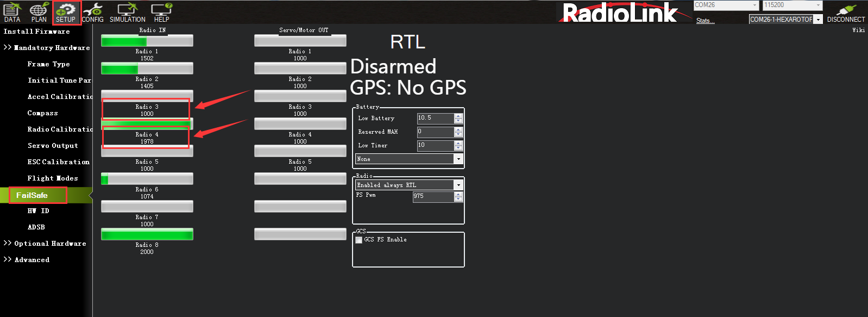868x317 pixels.
Task: Select FailSafe in the sidebar
Action: pos(32,195)
